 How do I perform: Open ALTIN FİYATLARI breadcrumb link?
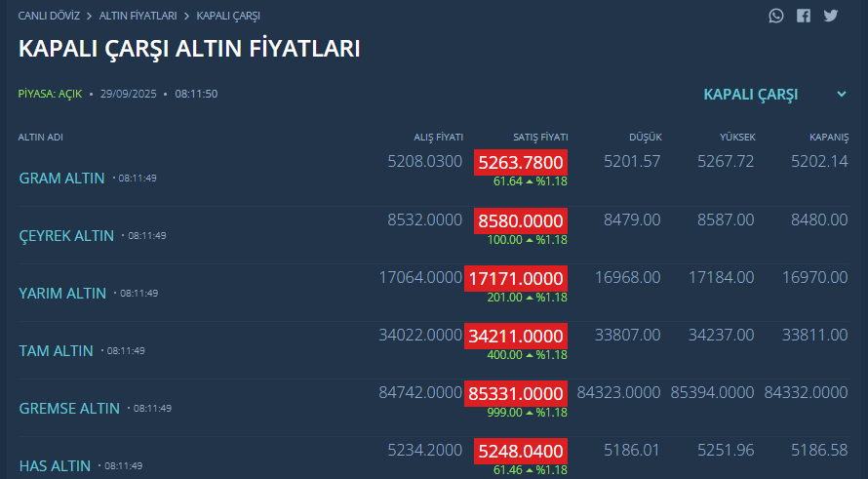click(138, 16)
